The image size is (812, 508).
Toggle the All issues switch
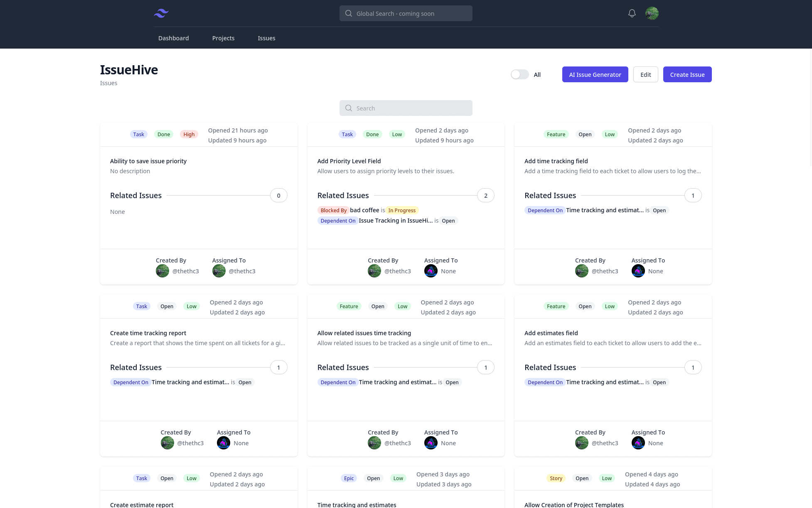click(519, 74)
